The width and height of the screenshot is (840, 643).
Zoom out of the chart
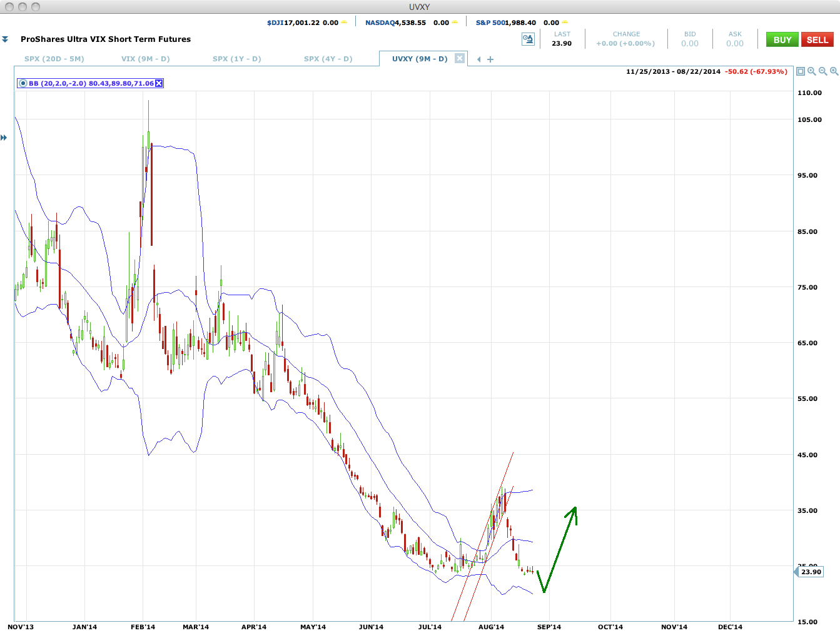click(x=823, y=71)
